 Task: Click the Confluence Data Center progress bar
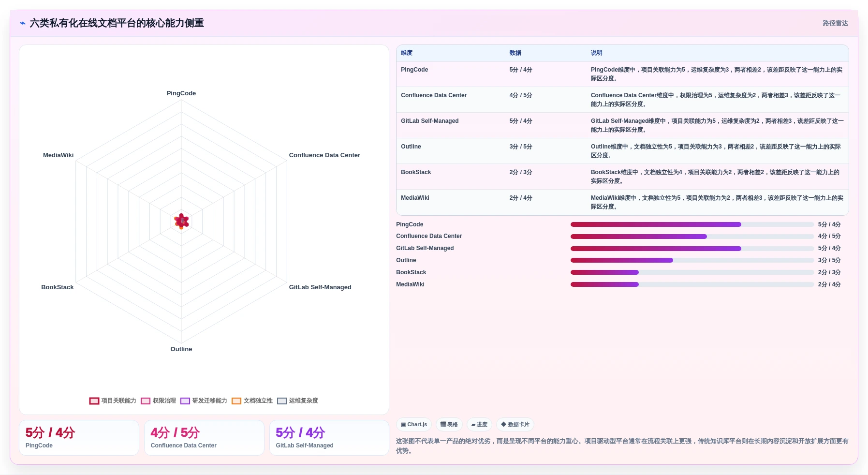(x=692, y=237)
